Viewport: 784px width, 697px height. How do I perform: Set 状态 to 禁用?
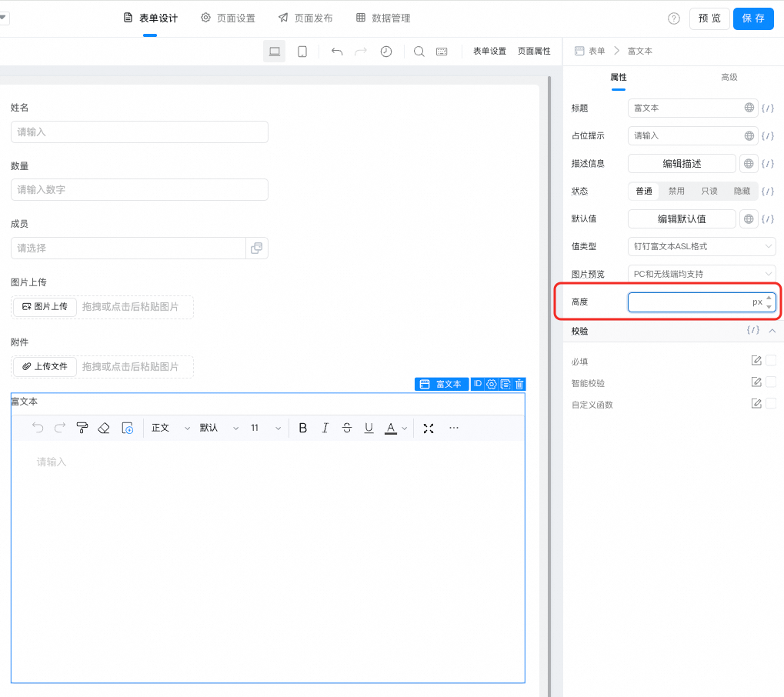click(676, 191)
